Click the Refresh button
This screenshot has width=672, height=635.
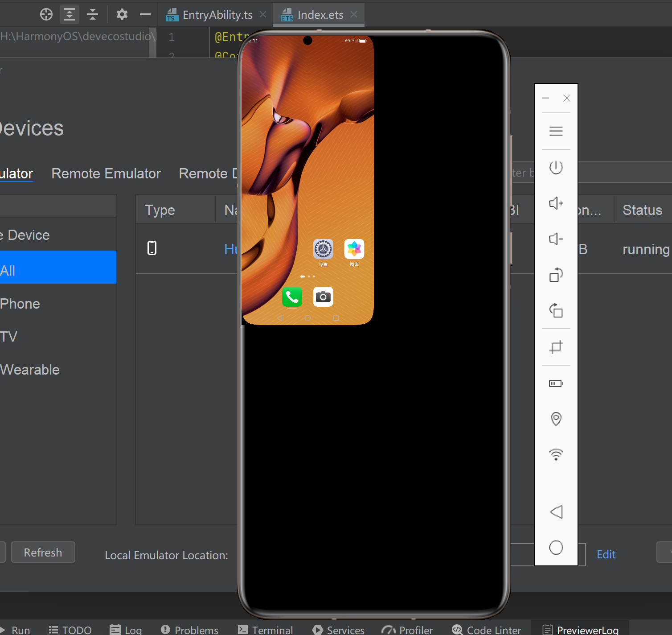pyautogui.click(x=43, y=553)
